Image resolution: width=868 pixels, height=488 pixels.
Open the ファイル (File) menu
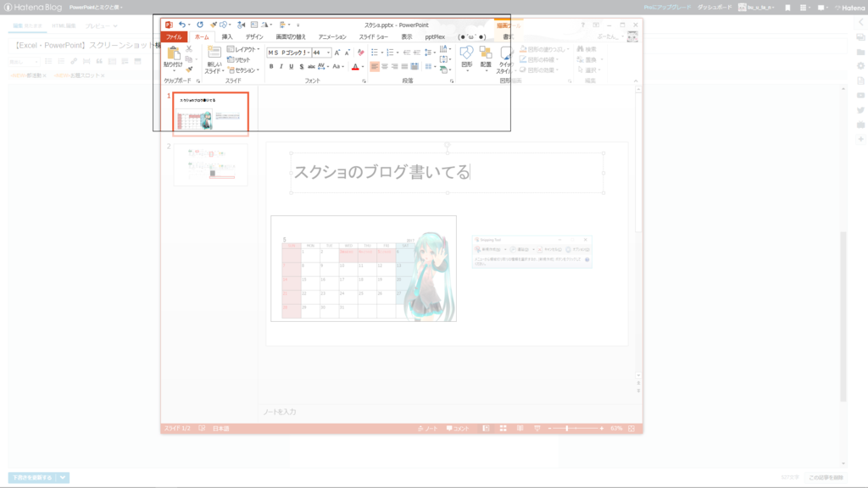tap(175, 37)
